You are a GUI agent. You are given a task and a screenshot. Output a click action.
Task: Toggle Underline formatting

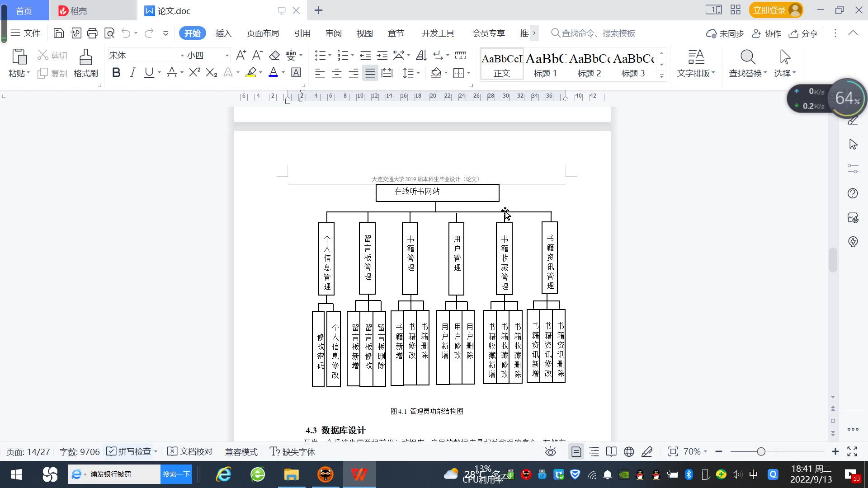tap(149, 72)
